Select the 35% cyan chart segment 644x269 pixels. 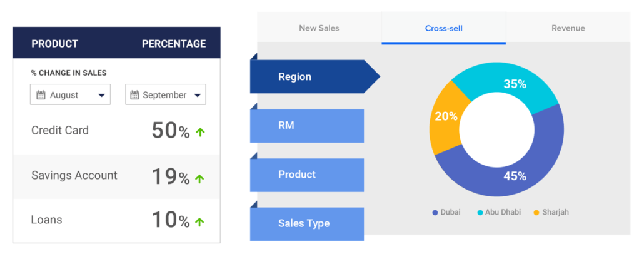[x=514, y=84]
